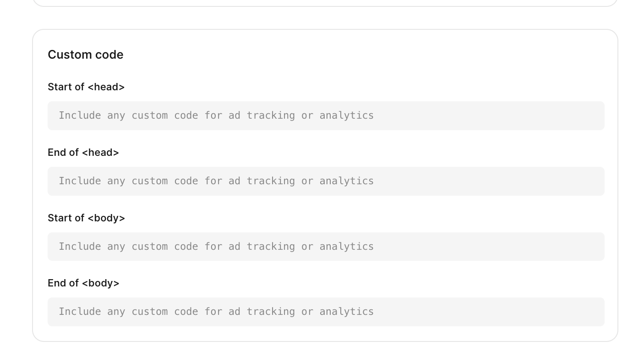Screen dimensions: 644x363
Task: Click the "Start of <head>" label
Action: click(86, 87)
